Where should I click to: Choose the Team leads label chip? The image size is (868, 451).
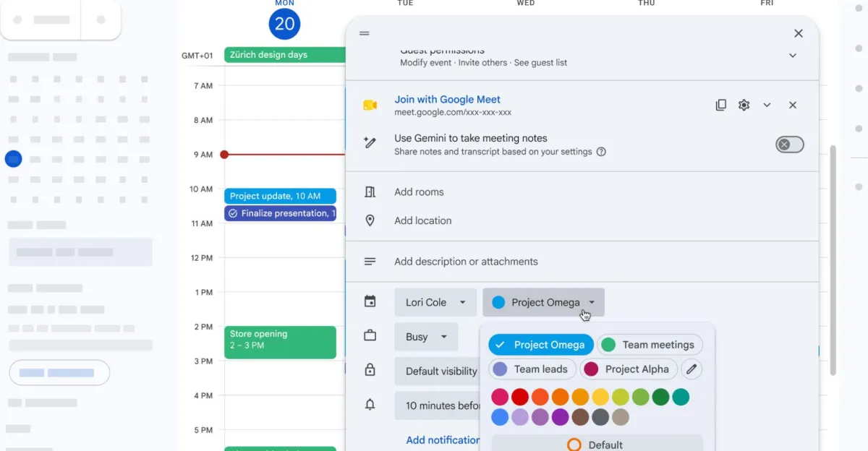532,369
